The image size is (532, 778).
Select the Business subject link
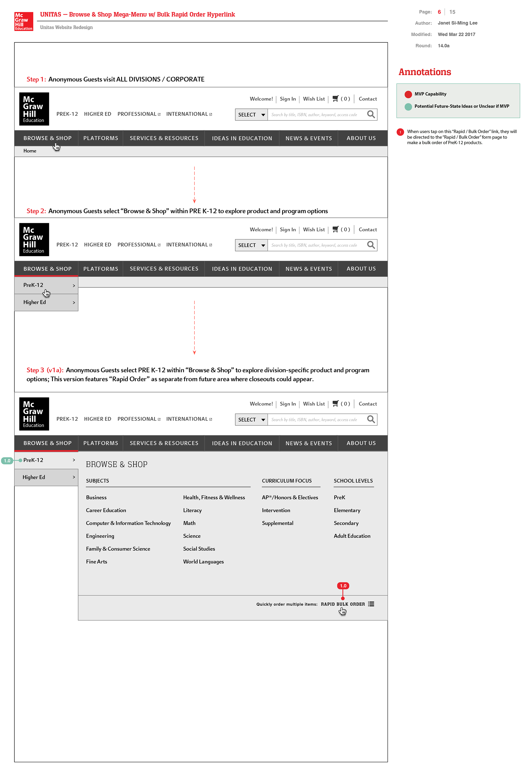[x=96, y=498]
